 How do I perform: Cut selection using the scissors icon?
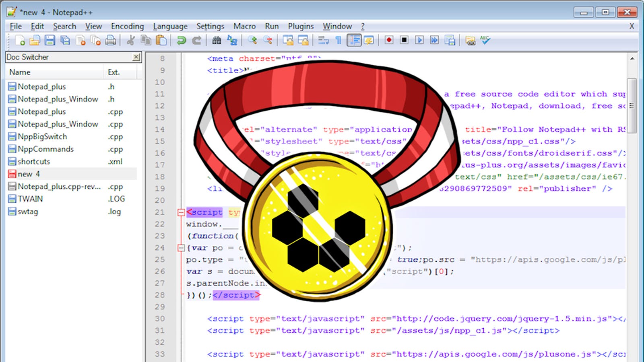pyautogui.click(x=130, y=40)
